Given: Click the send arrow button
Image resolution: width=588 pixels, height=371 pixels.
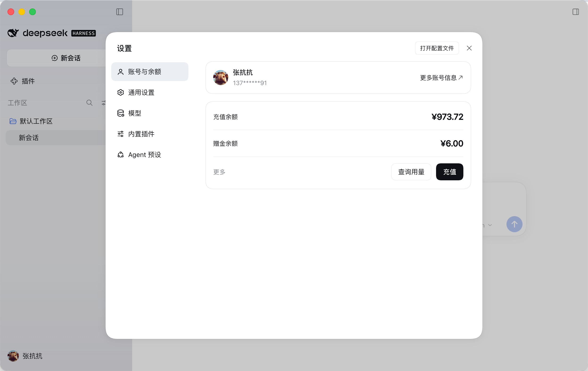Looking at the screenshot, I should pyautogui.click(x=514, y=224).
